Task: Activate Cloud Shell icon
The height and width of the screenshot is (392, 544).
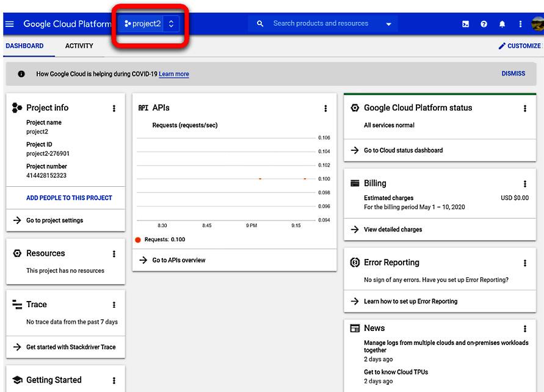Action: click(466, 24)
